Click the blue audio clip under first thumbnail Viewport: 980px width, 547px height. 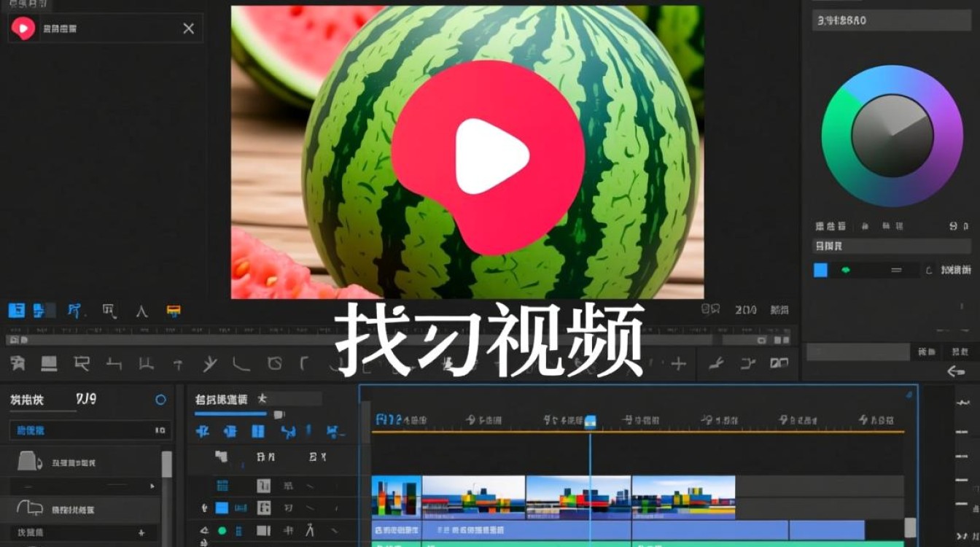tap(397, 530)
